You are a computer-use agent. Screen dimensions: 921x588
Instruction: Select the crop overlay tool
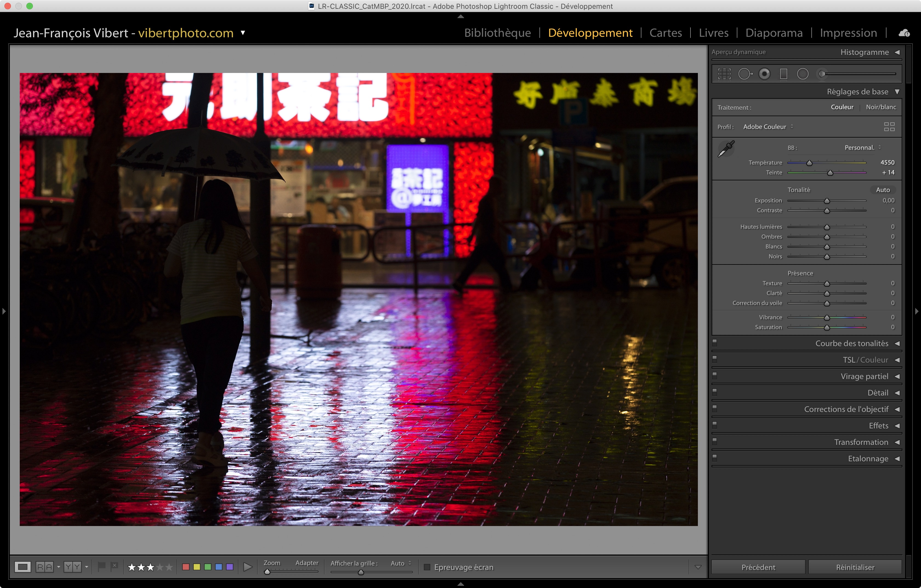tap(724, 74)
